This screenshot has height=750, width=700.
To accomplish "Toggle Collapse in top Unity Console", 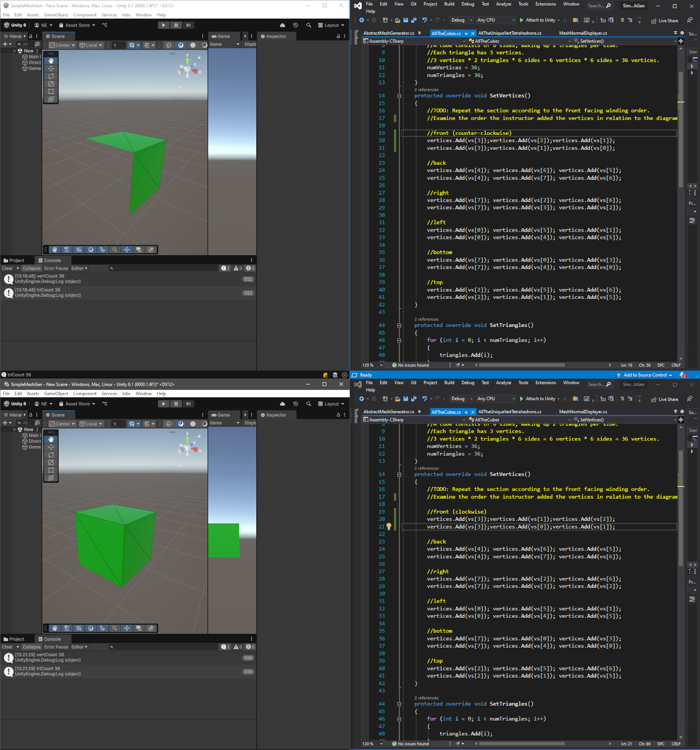I will [31, 268].
